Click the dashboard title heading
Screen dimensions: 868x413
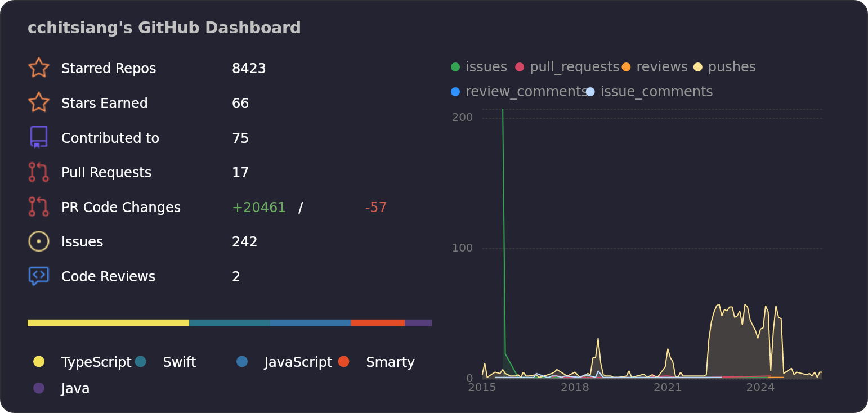164,28
